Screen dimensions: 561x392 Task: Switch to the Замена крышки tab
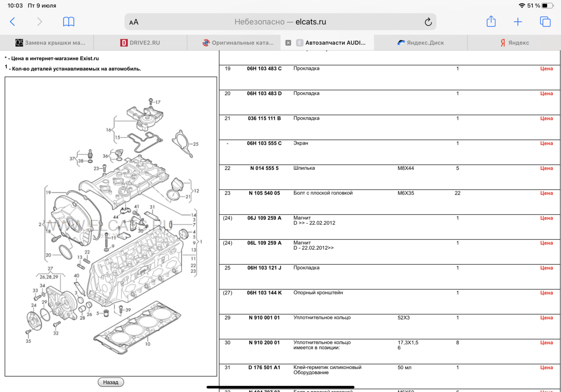click(x=47, y=43)
